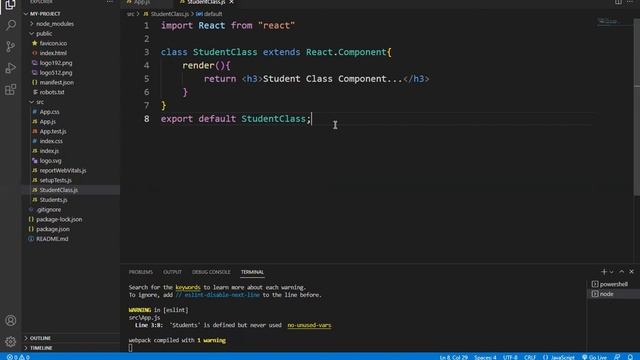
Task: Click the notifications bell in status bar
Action: point(630,357)
